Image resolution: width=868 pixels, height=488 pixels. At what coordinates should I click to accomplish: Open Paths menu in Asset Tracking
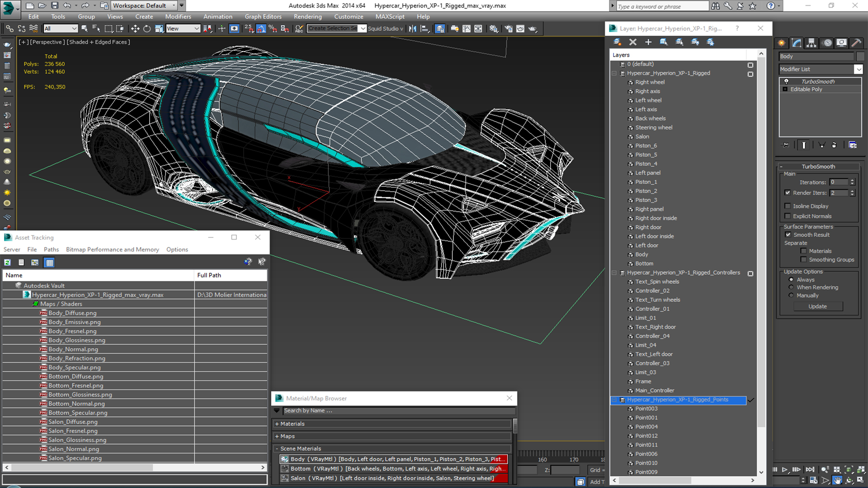pyautogui.click(x=51, y=249)
